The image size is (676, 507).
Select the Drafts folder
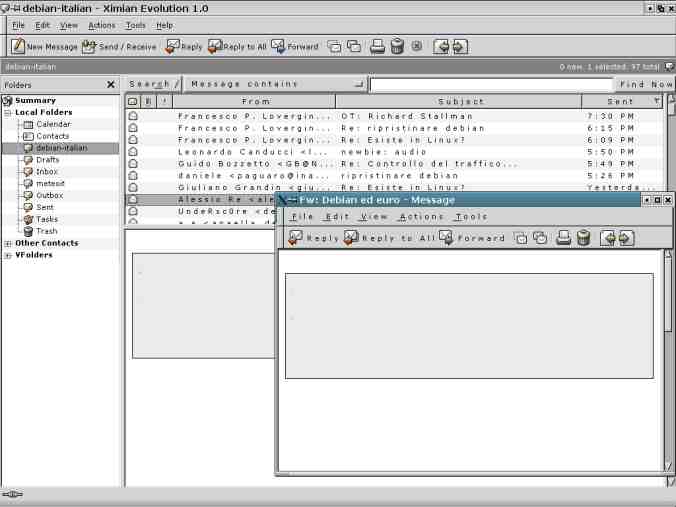click(x=47, y=160)
